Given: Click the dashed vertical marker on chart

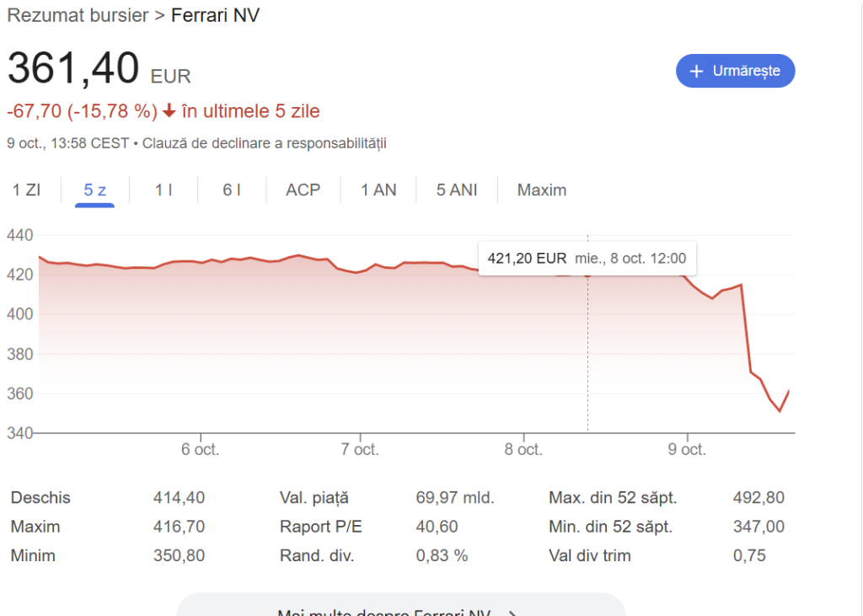Looking at the screenshot, I should click(587, 354).
